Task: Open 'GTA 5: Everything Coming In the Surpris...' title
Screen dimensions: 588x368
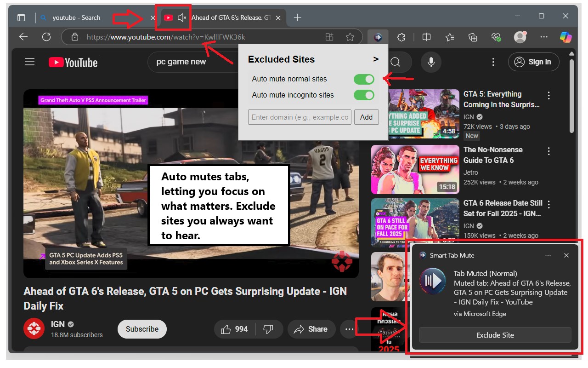Action: pos(502,99)
